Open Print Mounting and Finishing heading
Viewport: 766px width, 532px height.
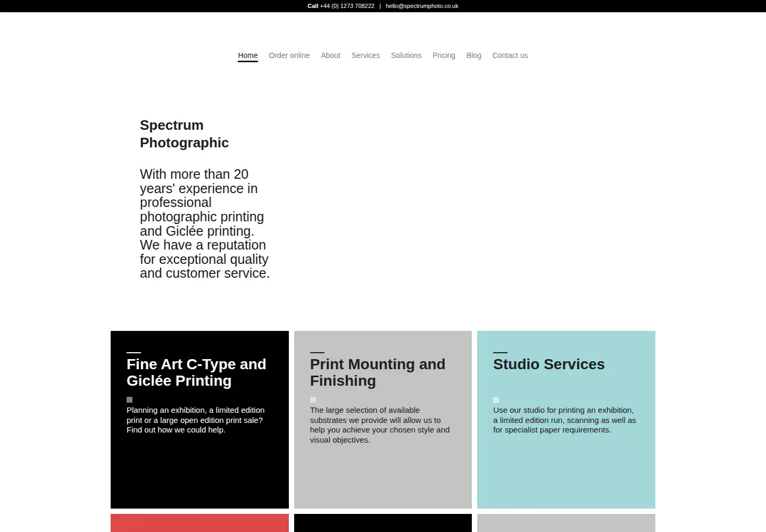coord(378,372)
